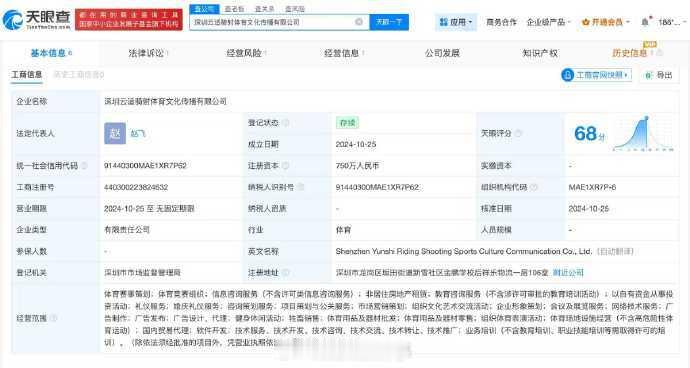
Task: Switch to the 基本信息 tab
Action: [51, 53]
